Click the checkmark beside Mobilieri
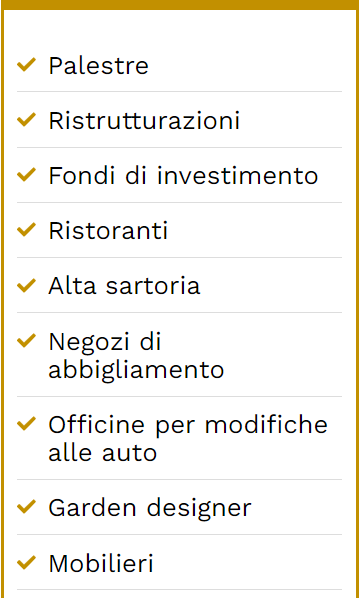This screenshot has height=598, width=364. tap(26, 562)
